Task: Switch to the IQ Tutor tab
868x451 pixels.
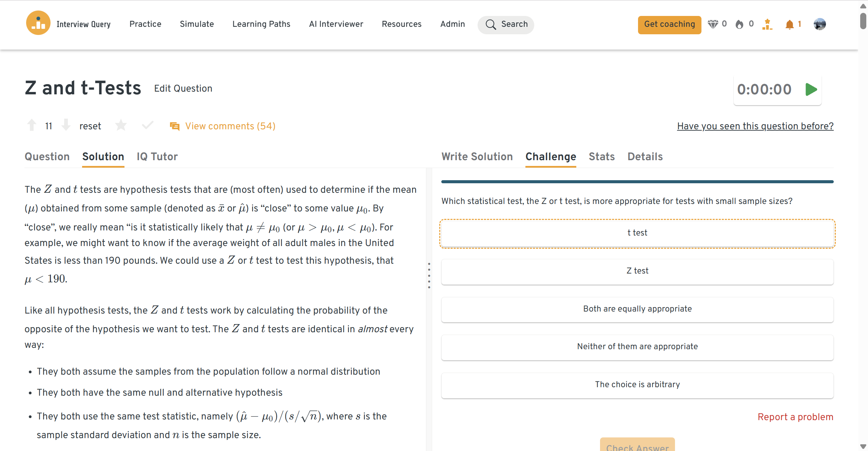Action: coord(157,156)
